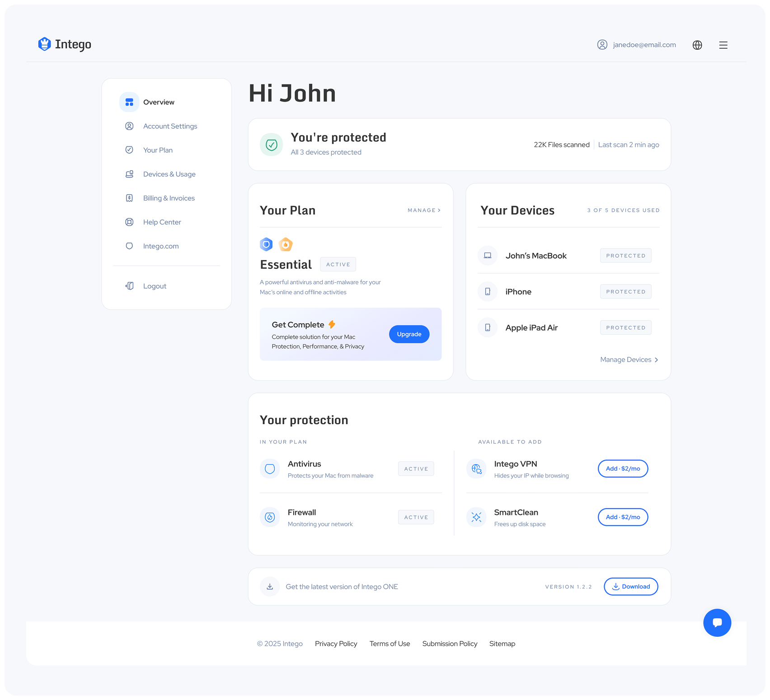Click the blue shield plan icon
This screenshot has width=770, height=700.
click(266, 244)
